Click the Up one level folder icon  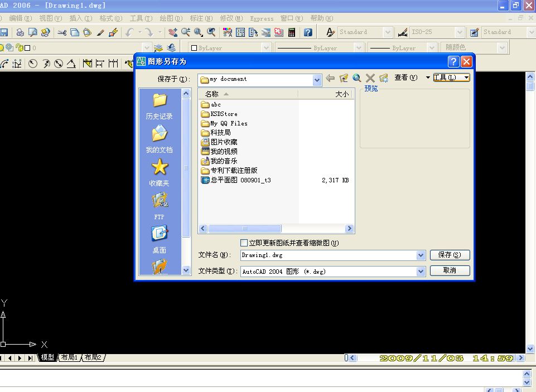pos(344,78)
